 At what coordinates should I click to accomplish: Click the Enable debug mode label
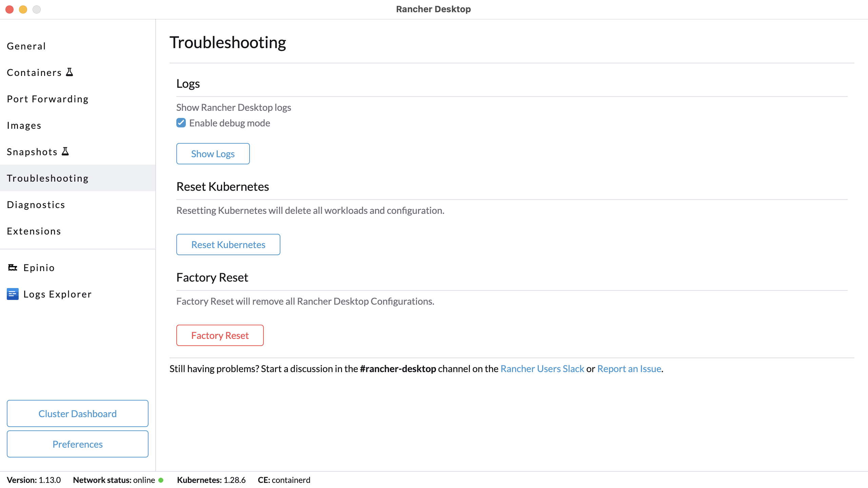pos(230,123)
